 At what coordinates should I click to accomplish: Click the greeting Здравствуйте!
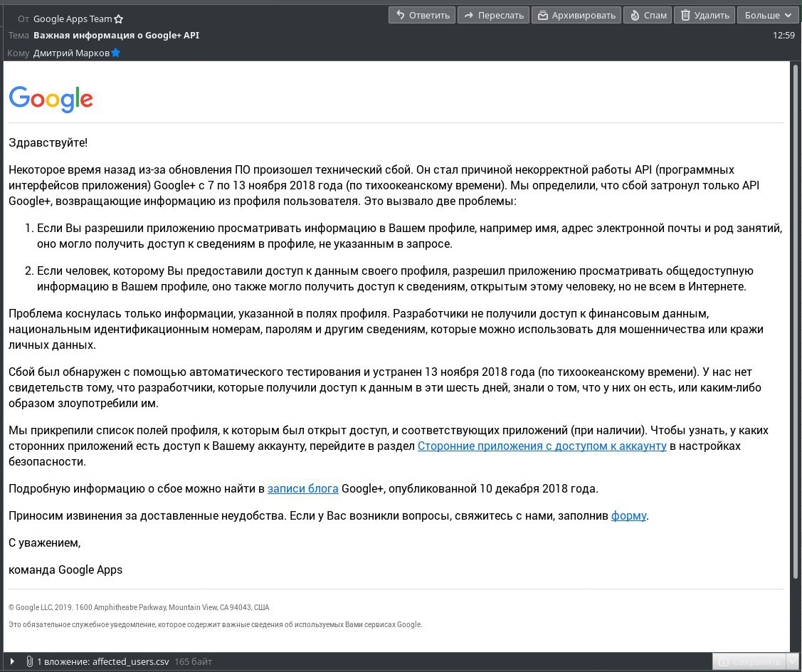(x=48, y=143)
